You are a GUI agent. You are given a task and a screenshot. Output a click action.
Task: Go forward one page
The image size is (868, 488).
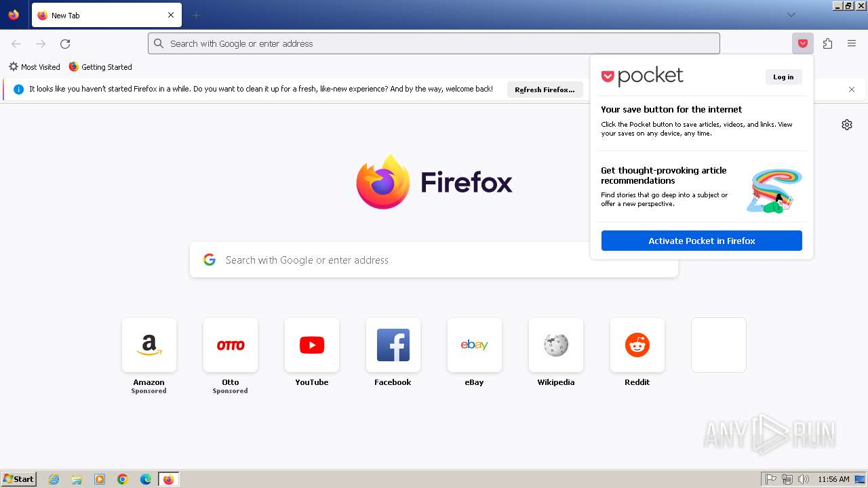[41, 43]
